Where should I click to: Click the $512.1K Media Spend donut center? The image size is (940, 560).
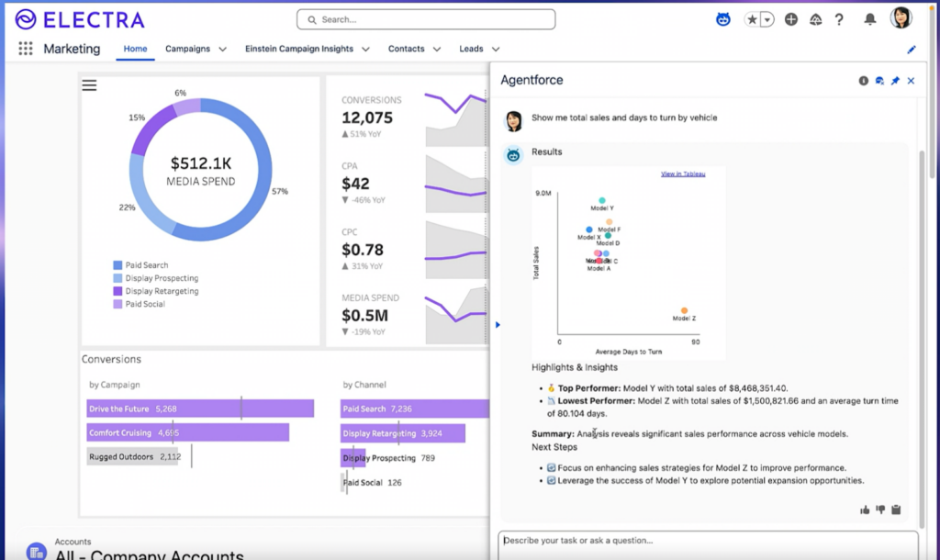201,171
